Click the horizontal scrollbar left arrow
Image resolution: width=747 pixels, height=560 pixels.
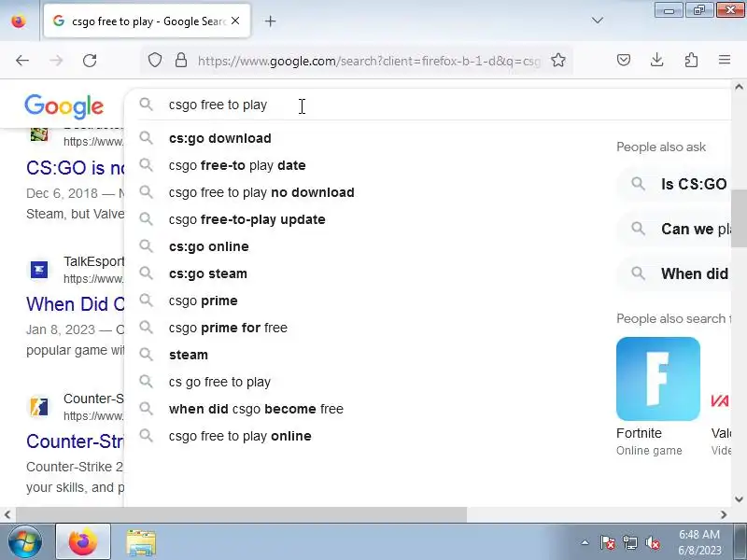7,514
